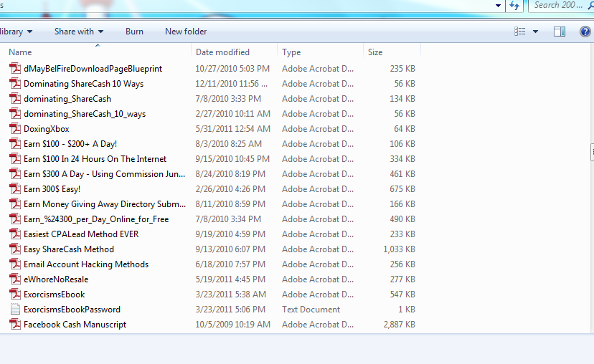Open view options dropdown arrow
The height and width of the screenshot is (364, 594).
point(536,32)
